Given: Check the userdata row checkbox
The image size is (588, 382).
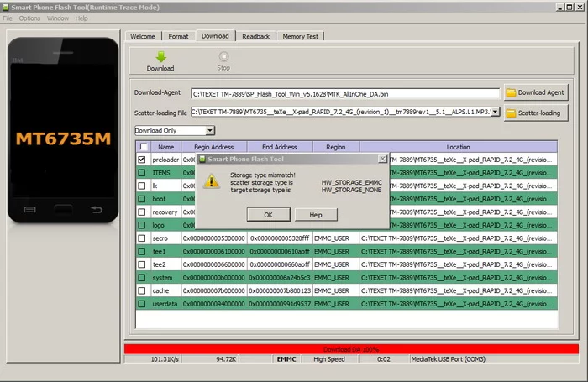Looking at the screenshot, I should tap(142, 304).
